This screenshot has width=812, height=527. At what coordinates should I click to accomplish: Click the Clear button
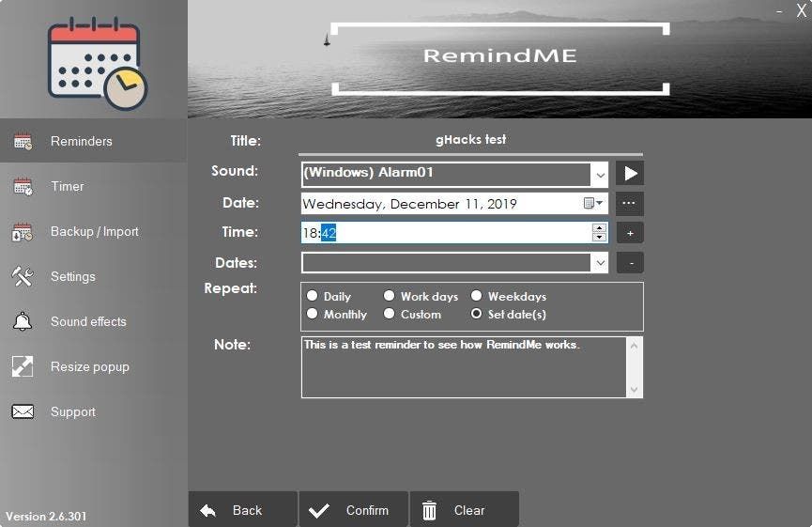point(465,510)
